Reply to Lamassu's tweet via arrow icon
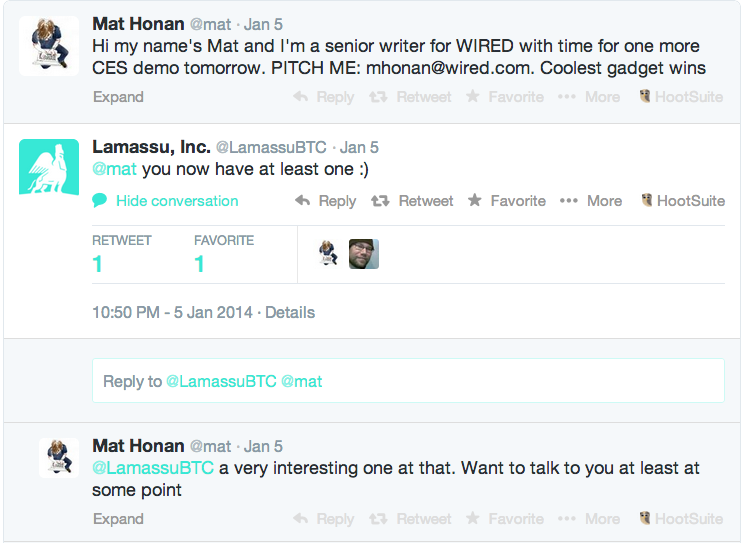This screenshot has height=543, width=743. click(x=303, y=201)
